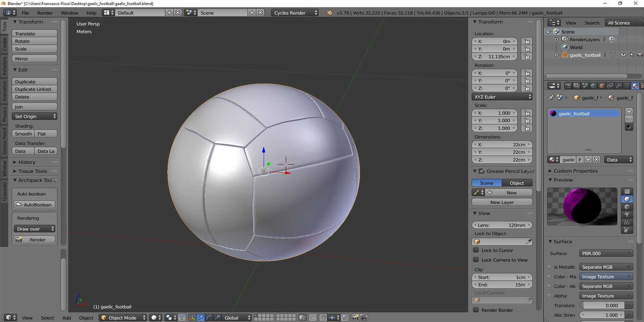
Task: Click the Duplicate Linked button
Action: tap(35, 89)
